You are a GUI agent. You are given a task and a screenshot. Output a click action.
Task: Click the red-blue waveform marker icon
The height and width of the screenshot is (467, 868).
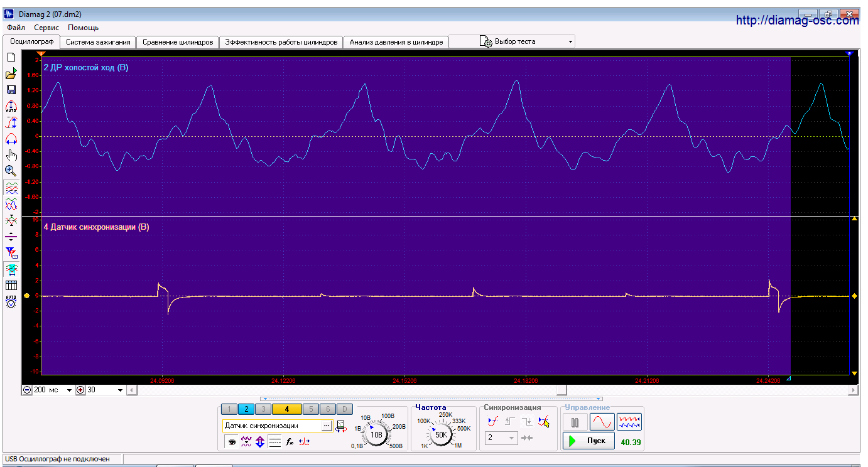click(305, 442)
